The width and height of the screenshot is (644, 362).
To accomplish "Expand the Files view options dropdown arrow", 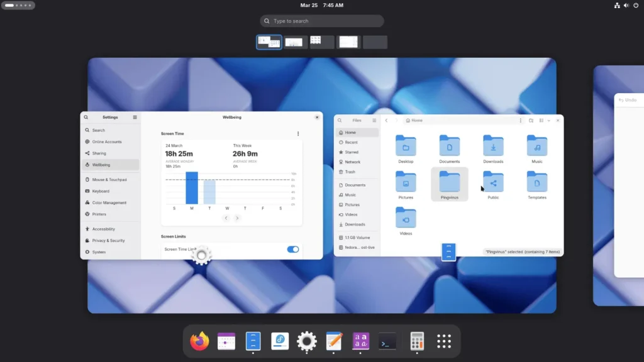I will point(548,120).
